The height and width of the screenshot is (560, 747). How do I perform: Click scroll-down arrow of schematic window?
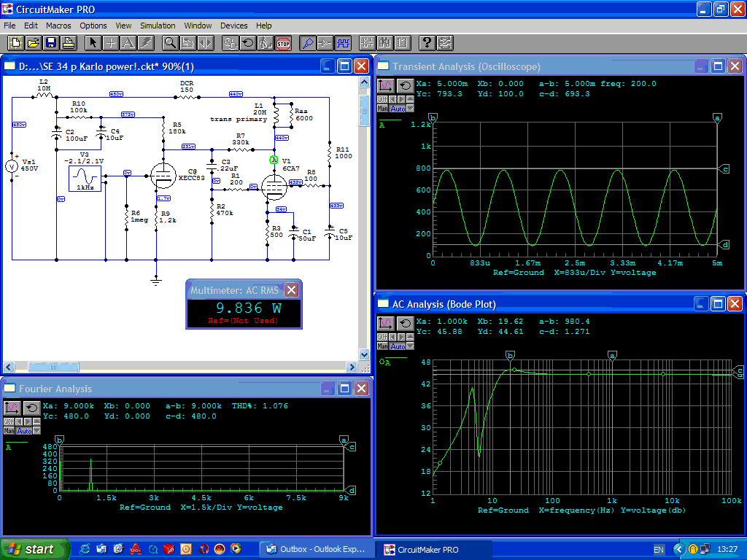(364, 355)
